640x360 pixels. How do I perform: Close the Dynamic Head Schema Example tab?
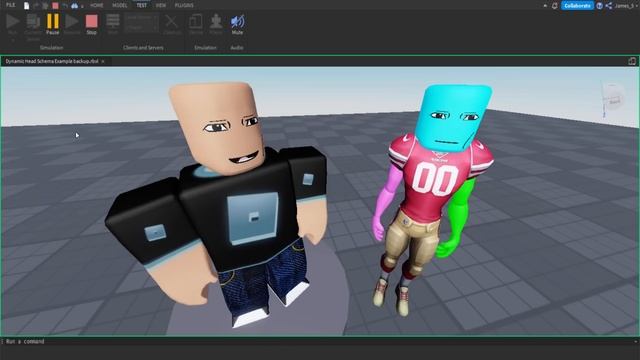tap(103, 61)
